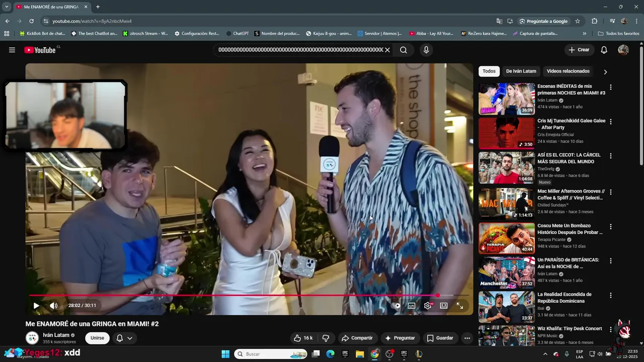The height and width of the screenshot is (362, 644).
Task: Go to YouTube home via logo
Action: click(40, 50)
